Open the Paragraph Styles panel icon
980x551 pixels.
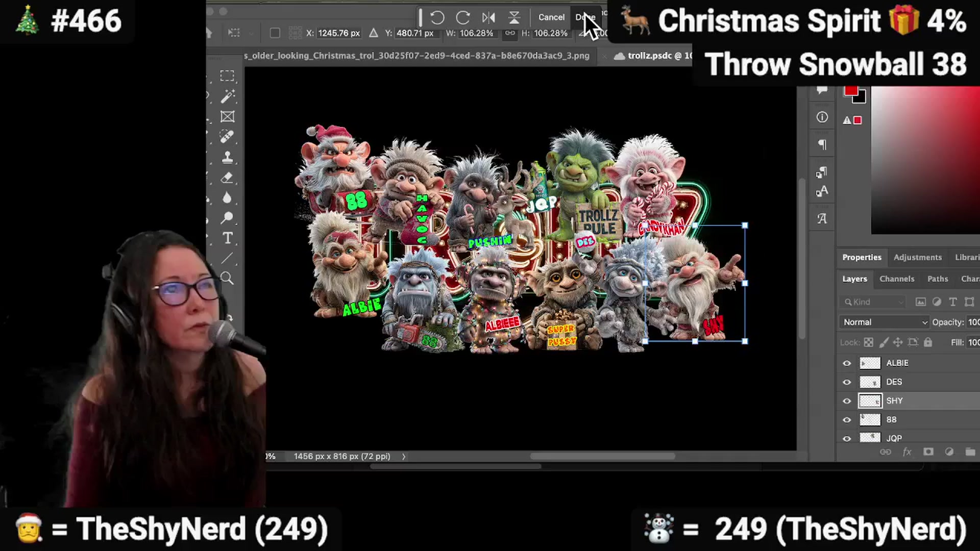click(822, 172)
